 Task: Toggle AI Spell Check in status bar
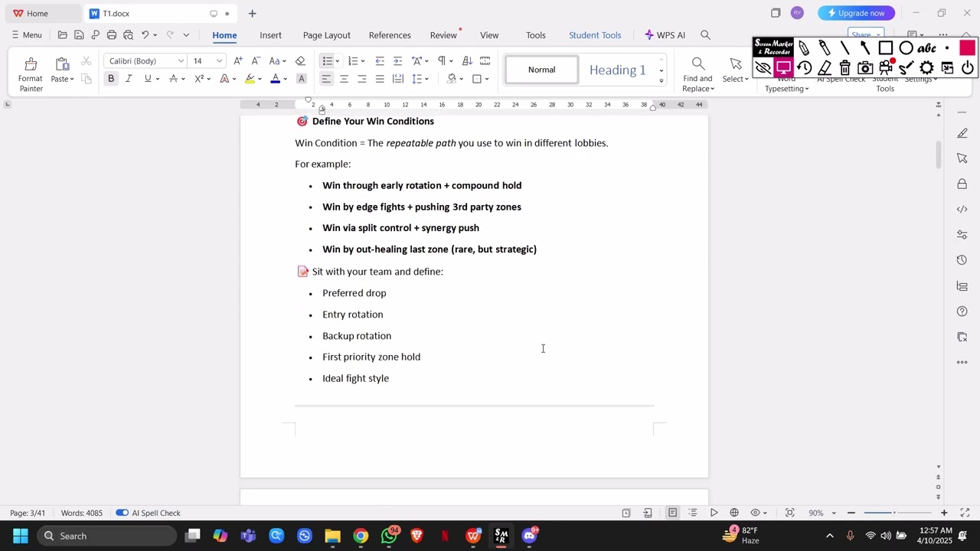148,513
